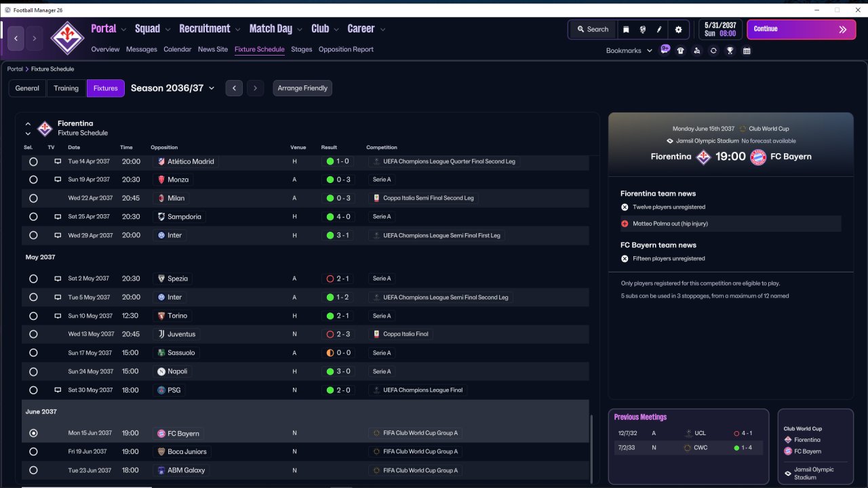
Task: Use the fixture list vertical scrollbar
Action: (x=591, y=448)
